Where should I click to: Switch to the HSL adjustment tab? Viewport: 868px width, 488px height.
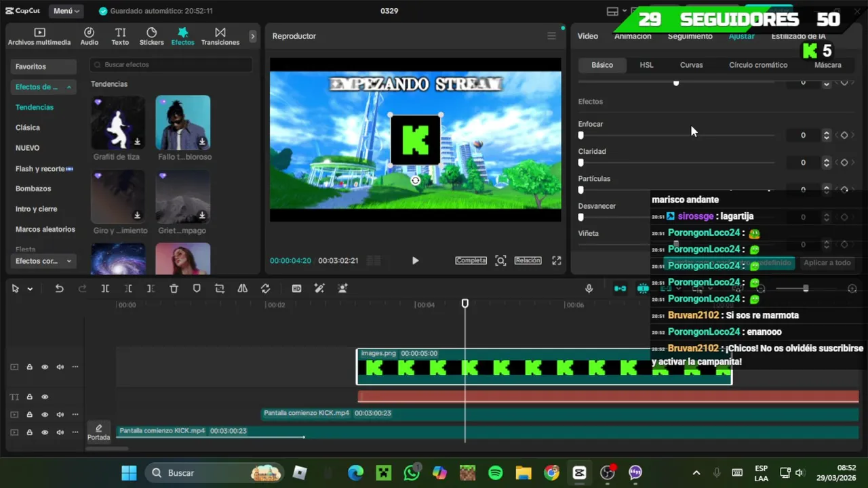coord(646,65)
